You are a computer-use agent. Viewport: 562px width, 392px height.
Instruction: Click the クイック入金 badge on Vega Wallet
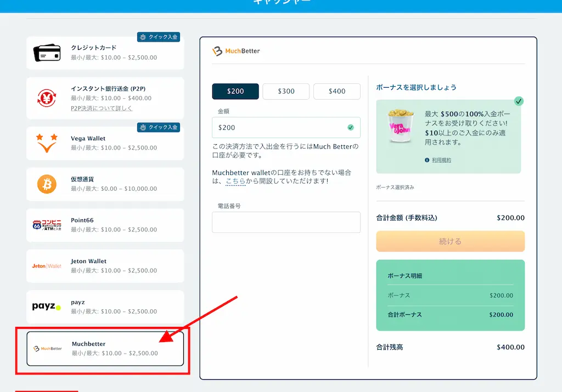tap(159, 127)
